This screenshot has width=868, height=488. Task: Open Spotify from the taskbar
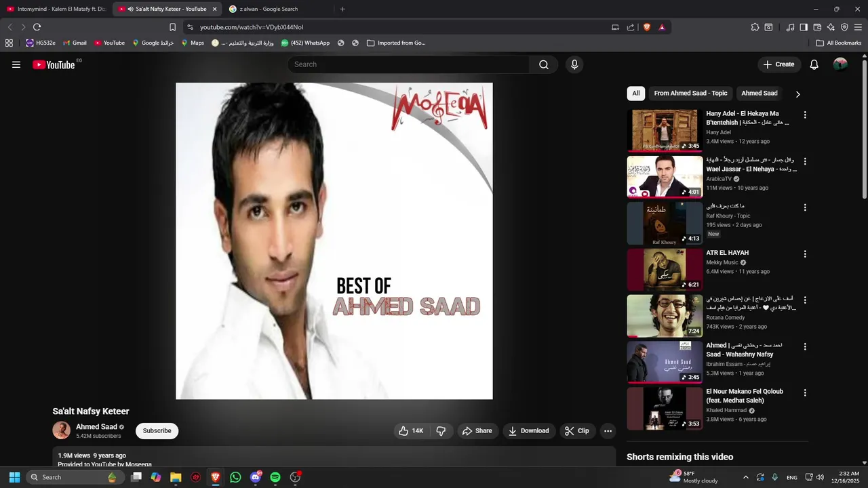[275, 477]
